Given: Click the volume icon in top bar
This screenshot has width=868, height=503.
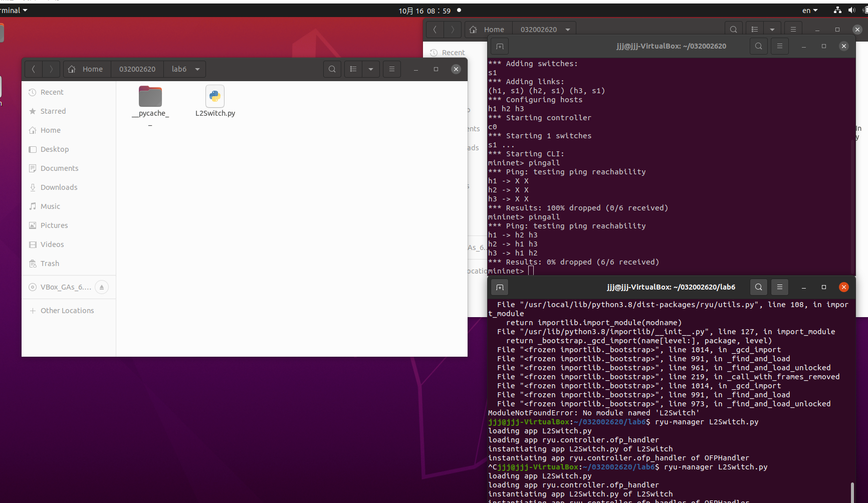Looking at the screenshot, I should pos(851,11).
